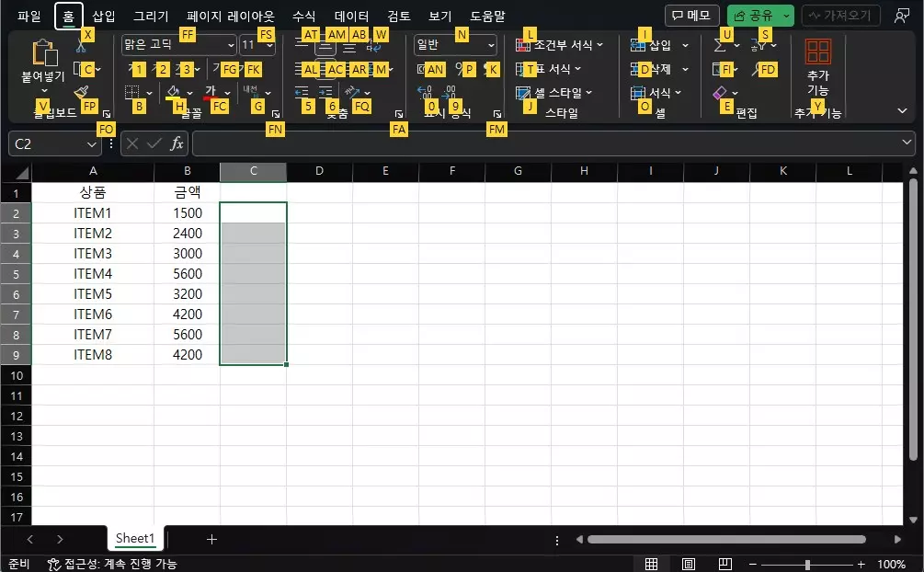This screenshot has height=572, width=924.
Task: Toggle top vertical alignment
Action: 302,45
